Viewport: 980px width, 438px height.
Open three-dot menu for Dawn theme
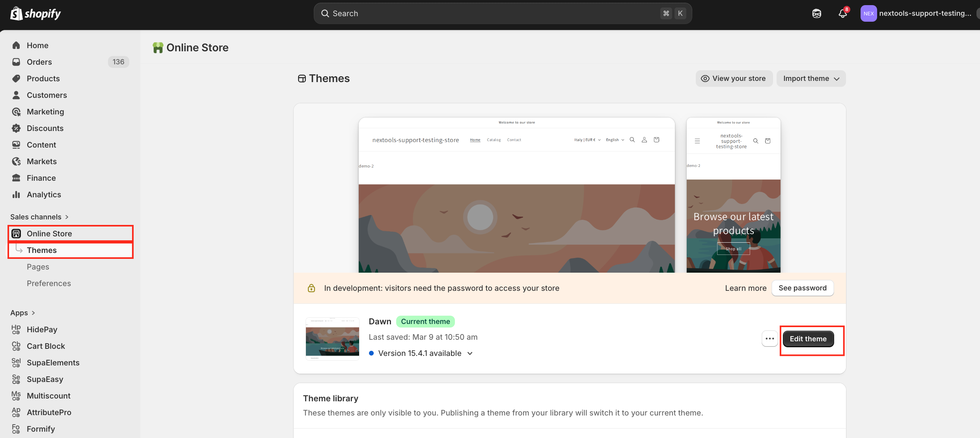(769, 339)
